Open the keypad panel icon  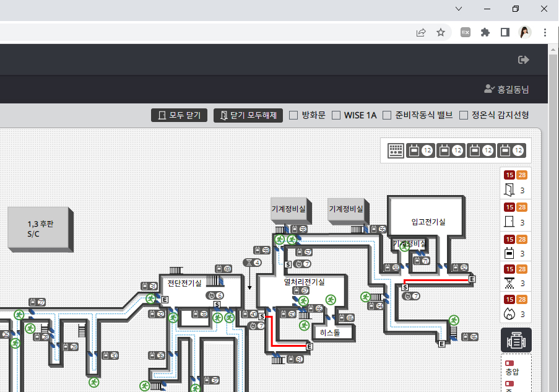point(396,150)
